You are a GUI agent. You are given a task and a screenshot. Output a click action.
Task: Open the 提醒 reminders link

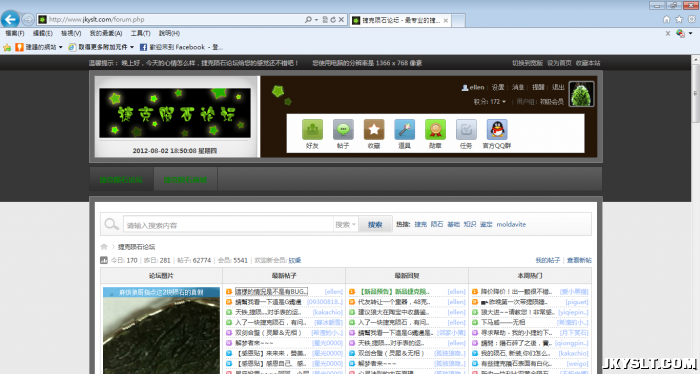pos(538,87)
